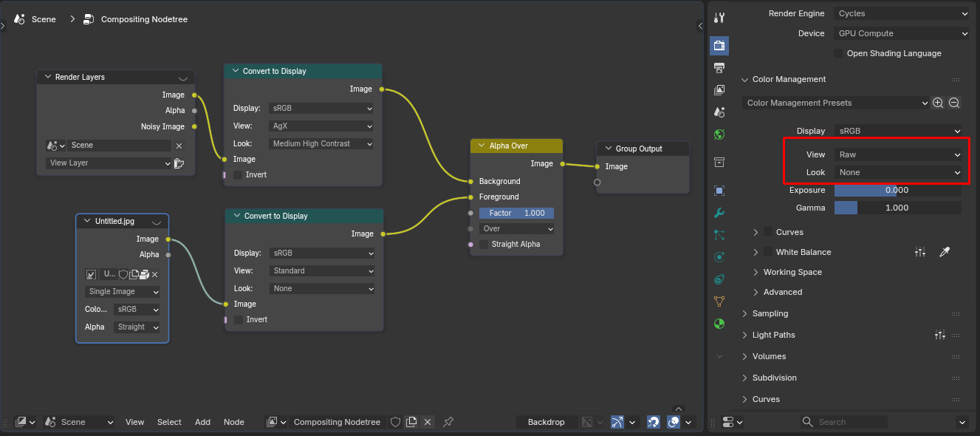This screenshot has height=436, width=980.
Task: Open the Object Data tab with triangle icon
Action: click(x=719, y=302)
